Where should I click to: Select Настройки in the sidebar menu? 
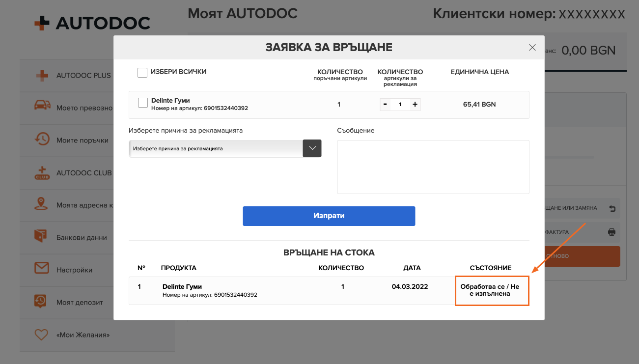click(75, 270)
